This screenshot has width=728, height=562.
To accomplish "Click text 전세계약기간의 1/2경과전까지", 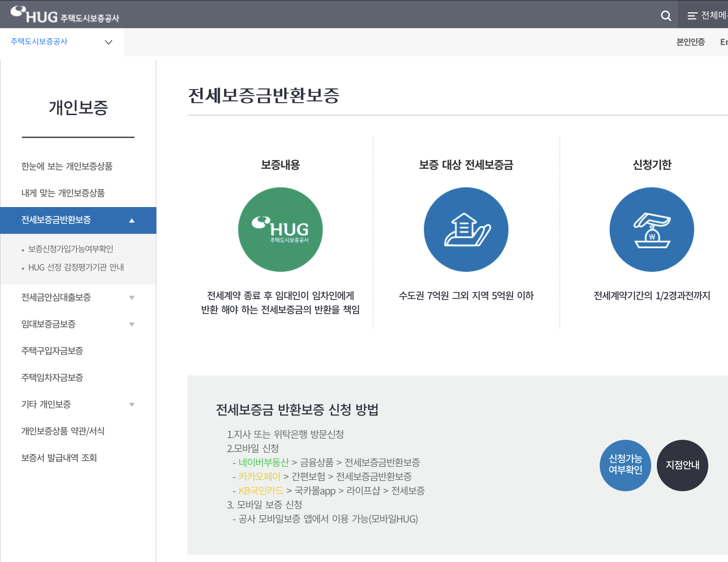I will click(x=652, y=296).
